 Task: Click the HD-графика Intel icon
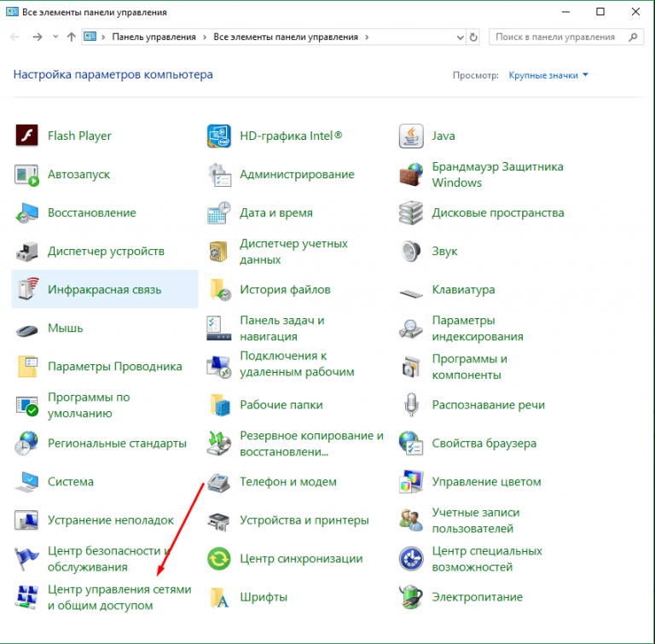(x=220, y=136)
